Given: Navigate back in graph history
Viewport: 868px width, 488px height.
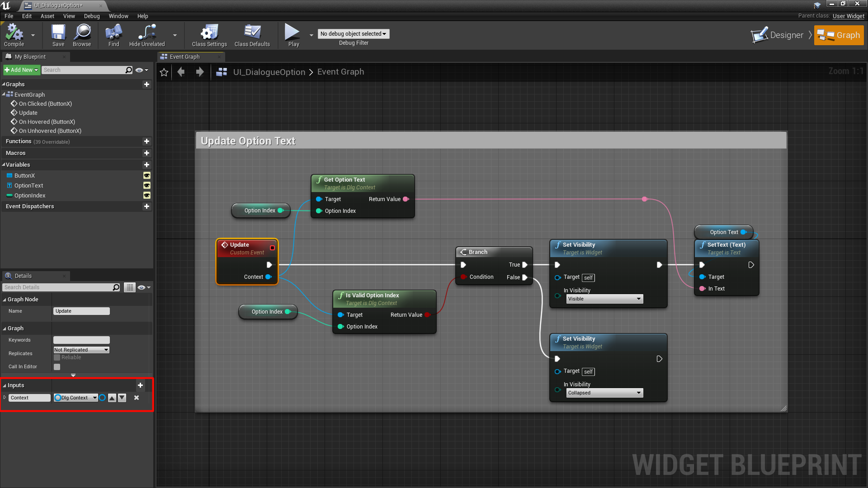Looking at the screenshot, I should click(x=181, y=72).
